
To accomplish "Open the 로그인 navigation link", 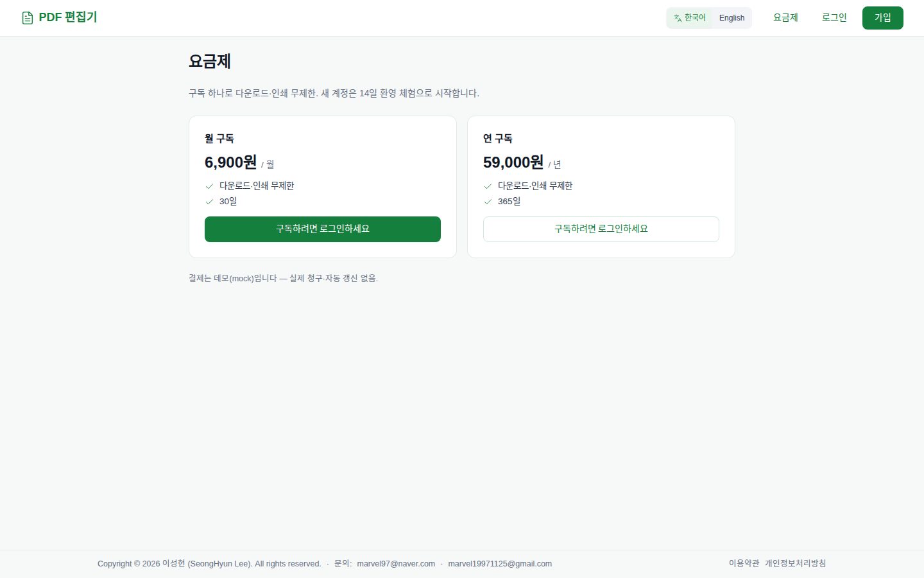I will point(834,18).
